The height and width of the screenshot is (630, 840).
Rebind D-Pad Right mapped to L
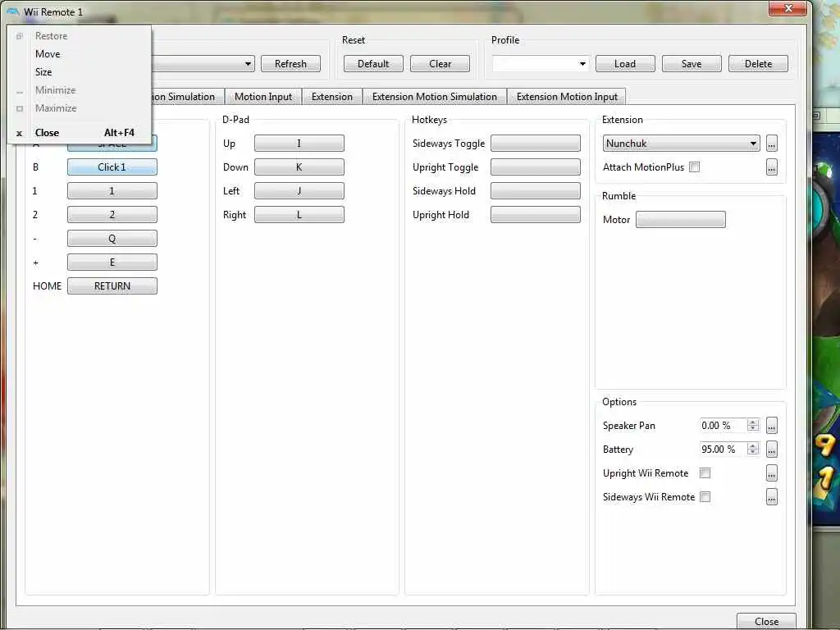[x=299, y=215]
